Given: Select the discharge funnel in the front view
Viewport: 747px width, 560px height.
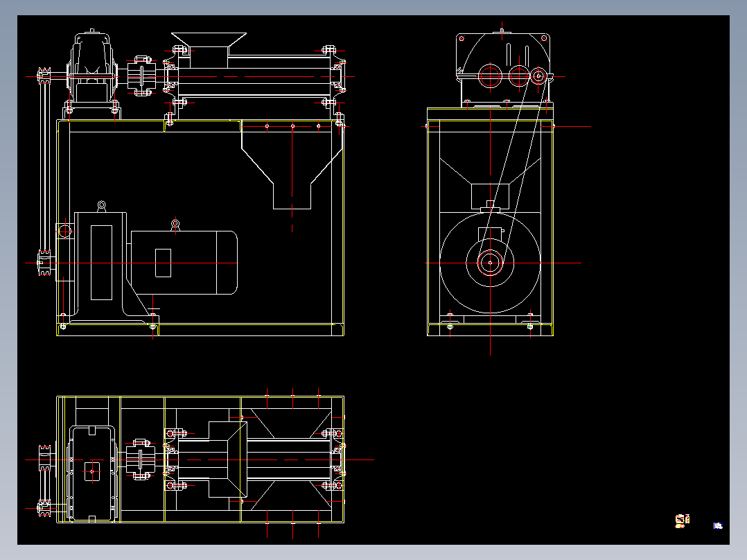Looking at the screenshot, I should click(292, 165).
